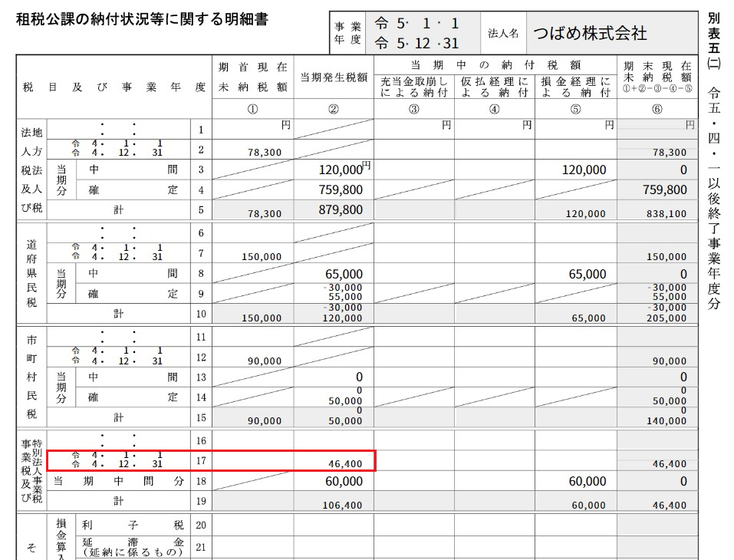The height and width of the screenshot is (560, 734).
Task: Click 90,000 in column ① of row 12
Action: pos(265,361)
